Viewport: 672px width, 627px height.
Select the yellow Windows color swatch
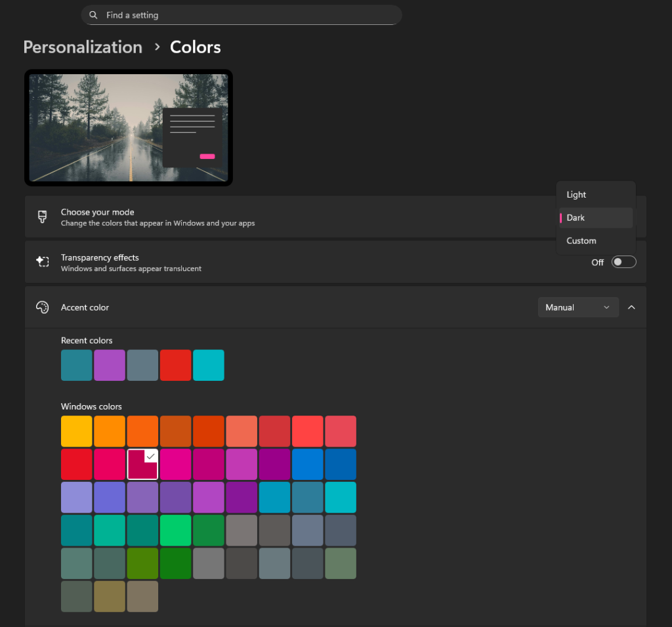tap(76, 431)
